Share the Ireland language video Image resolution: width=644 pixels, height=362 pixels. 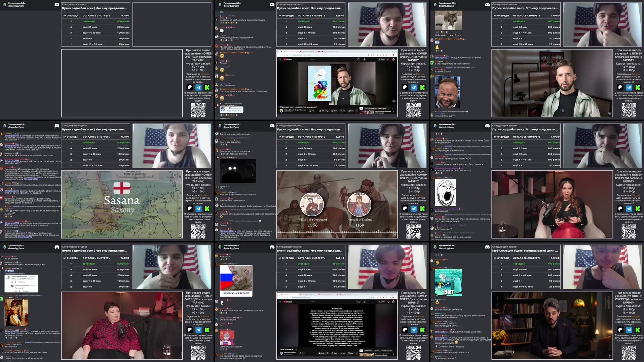[x=334, y=111]
